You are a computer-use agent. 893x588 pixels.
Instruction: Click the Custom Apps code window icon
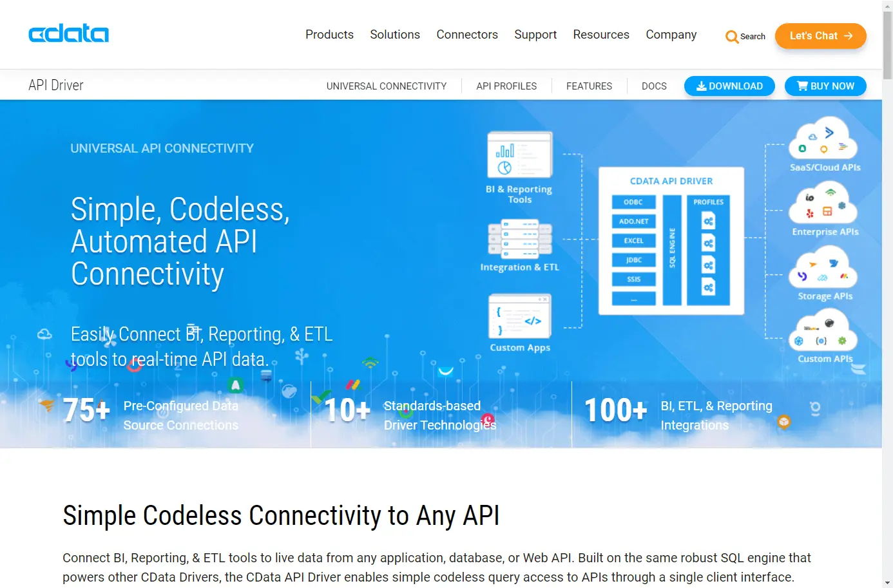click(520, 316)
